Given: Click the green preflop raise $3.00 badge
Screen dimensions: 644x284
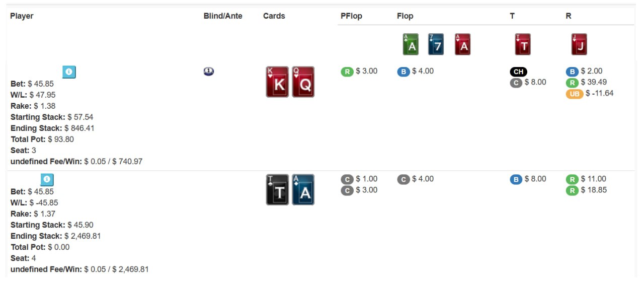Looking at the screenshot, I should [347, 72].
